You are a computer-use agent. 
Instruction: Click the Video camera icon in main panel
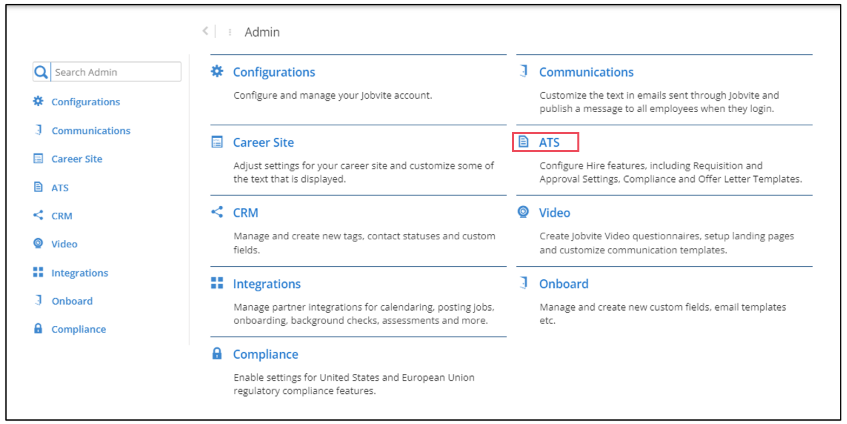coord(523,212)
